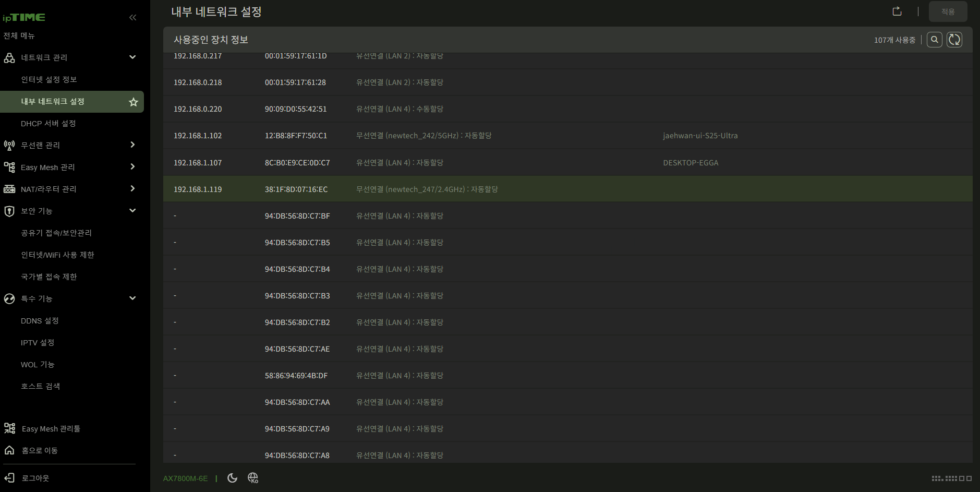Click the 네트워크 관리 network icon
Screen dimensions: 980x492
coord(9,57)
